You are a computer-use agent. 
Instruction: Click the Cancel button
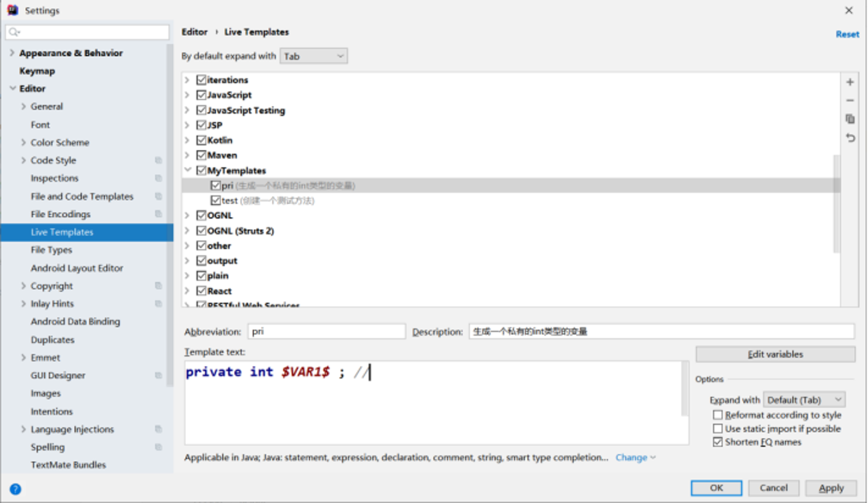[773, 488]
